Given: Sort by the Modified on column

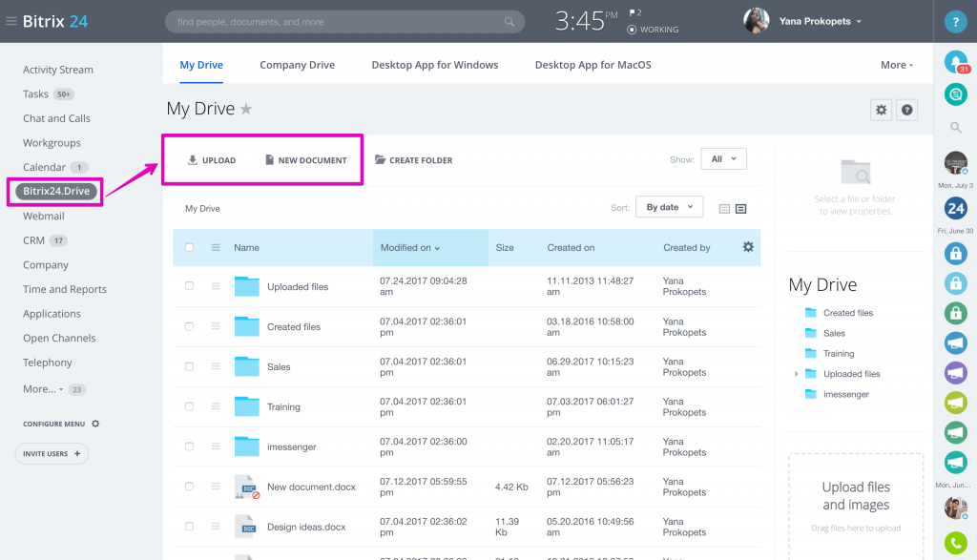Looking at the screenshot, I should (x=410, y=247).
